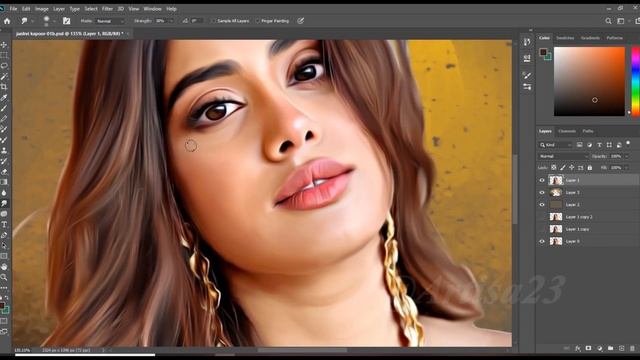Select the Lasso tool

click(x=4, y=66)
